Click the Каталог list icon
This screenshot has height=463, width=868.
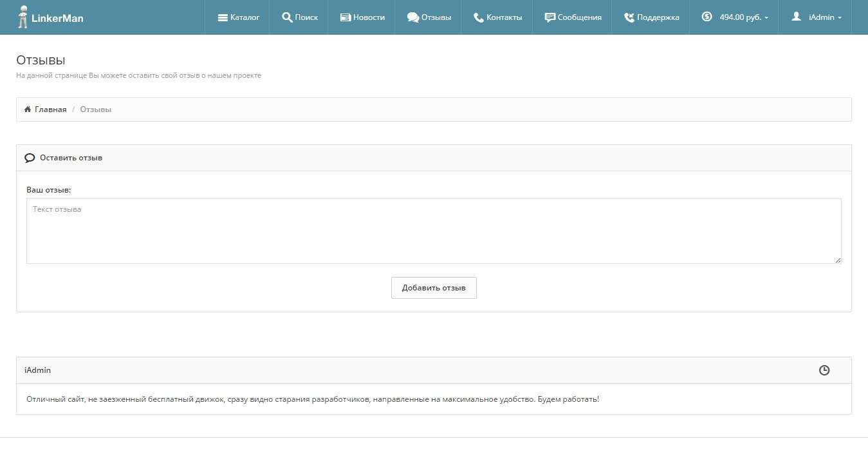click(x=223, y=17)
